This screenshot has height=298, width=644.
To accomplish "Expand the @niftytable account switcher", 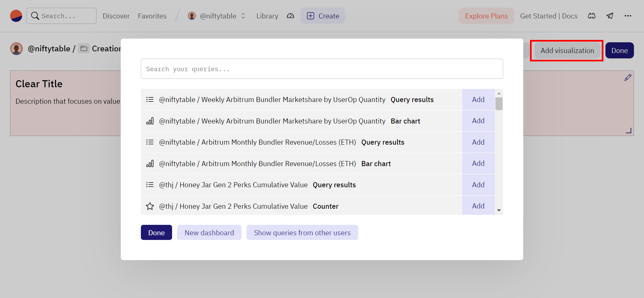I will (243, 16).
